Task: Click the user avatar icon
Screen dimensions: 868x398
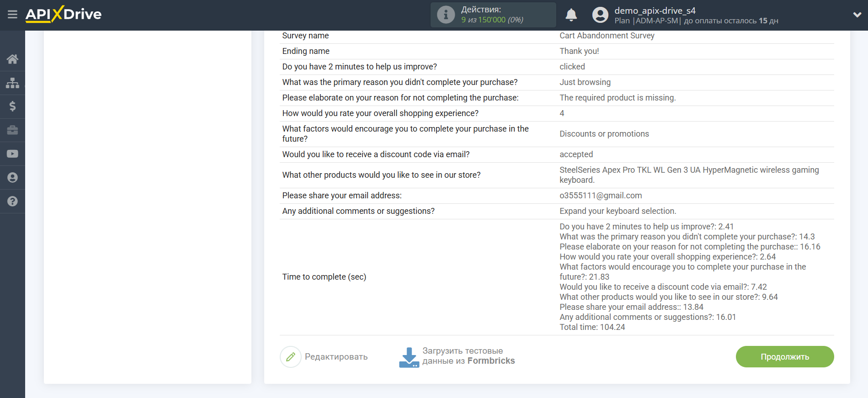Action: point(600,15)
